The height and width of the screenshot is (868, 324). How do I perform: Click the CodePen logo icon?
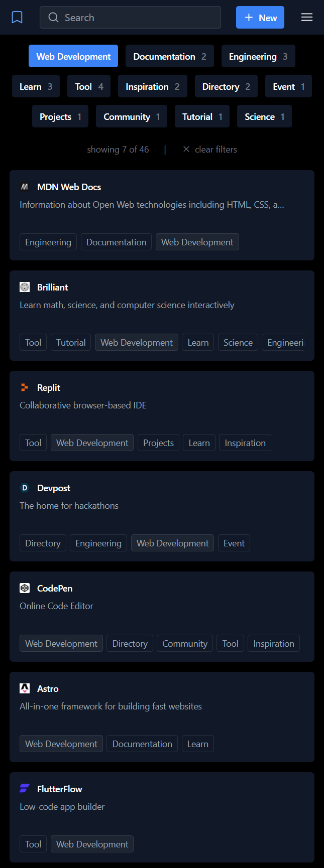pyautogui.click(x=25, y=588)
